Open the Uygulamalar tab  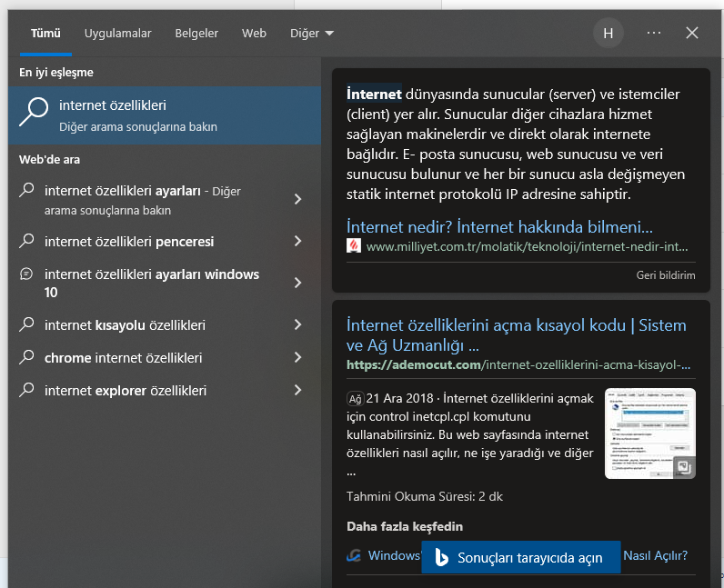click(x=117, y=34)
